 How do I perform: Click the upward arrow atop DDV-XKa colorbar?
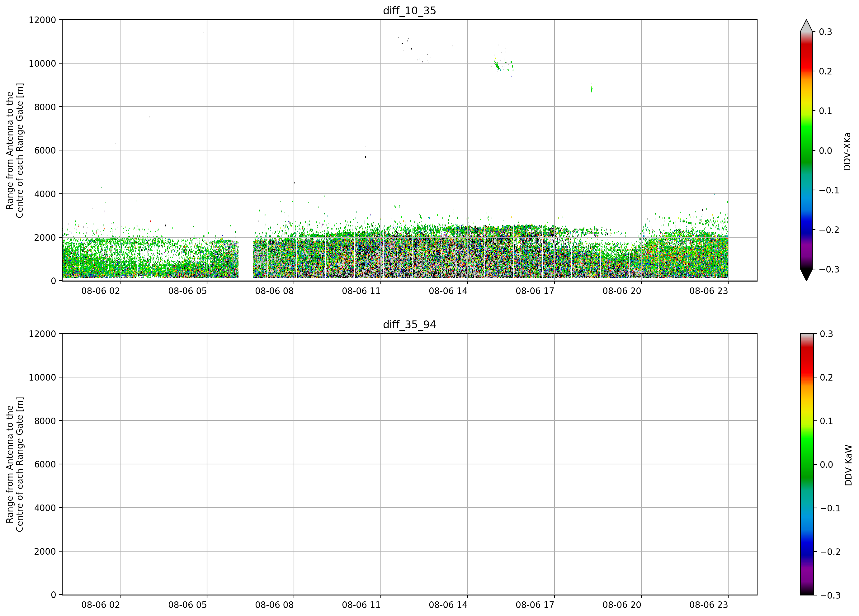pyautogui.click(x=806, y=26)
